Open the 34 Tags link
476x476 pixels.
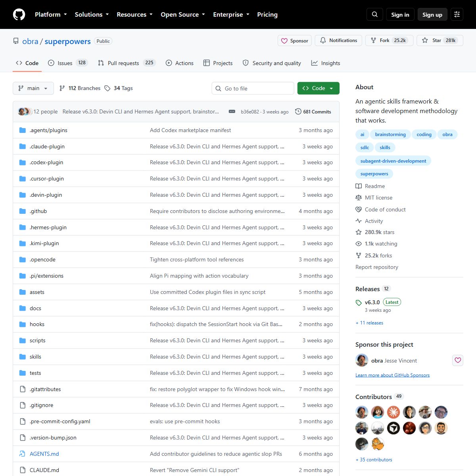pyautogui.click(x=119, y=88)
